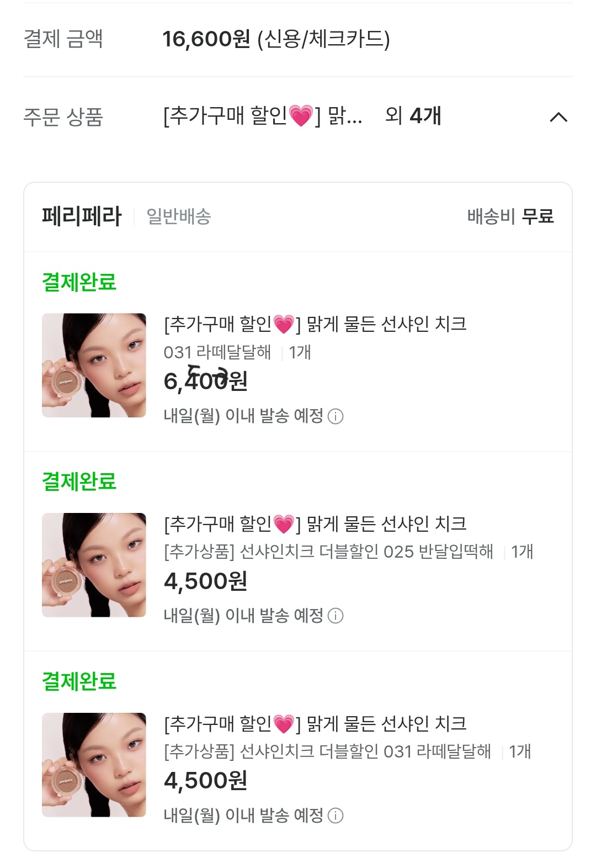The width and height of the screenshot is (596, 868).
Task: Open product title above 025 반달입떡해 option
Action: (315, 524)
